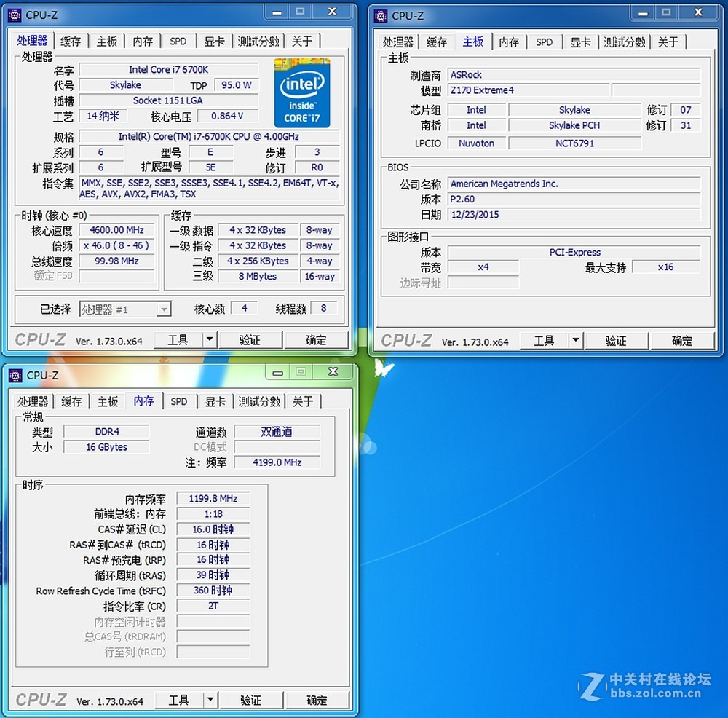The height and width of the screenshot is (718, 728).
Task: Click the core speed value 4600.00 MHz
Action: (117, 230)
